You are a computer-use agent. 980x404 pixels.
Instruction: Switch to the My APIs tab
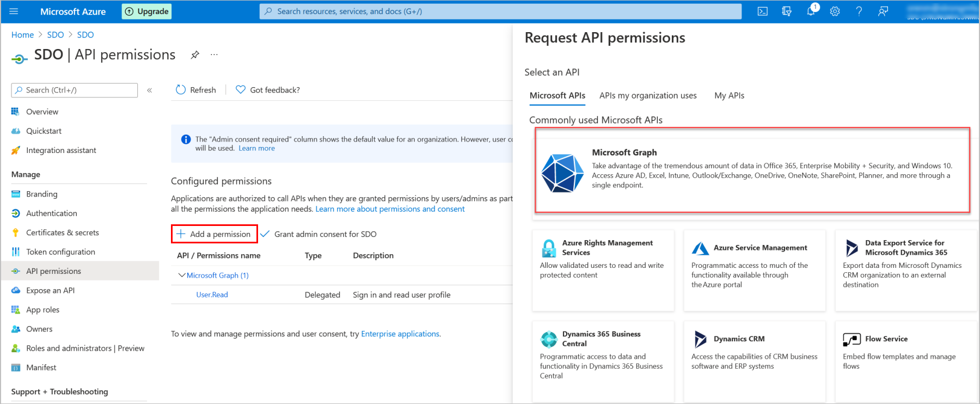[x=730, y=96]
